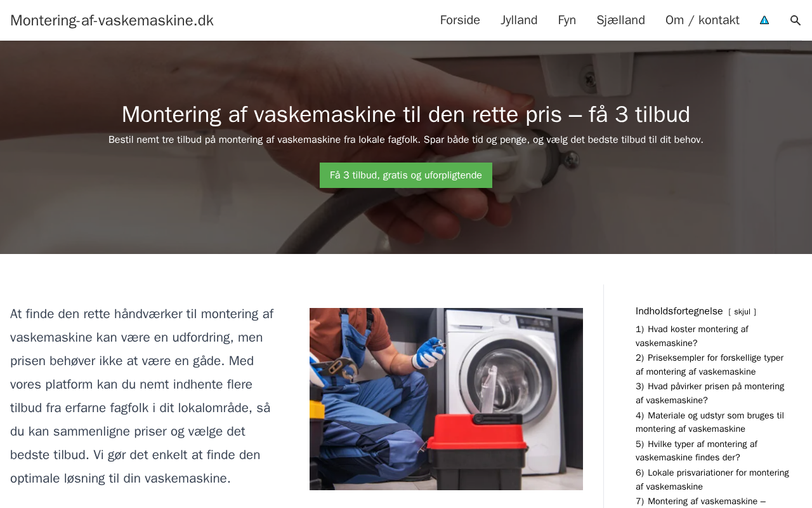
Task: Open the Materiale og udstyr section link
Action: 710,422
